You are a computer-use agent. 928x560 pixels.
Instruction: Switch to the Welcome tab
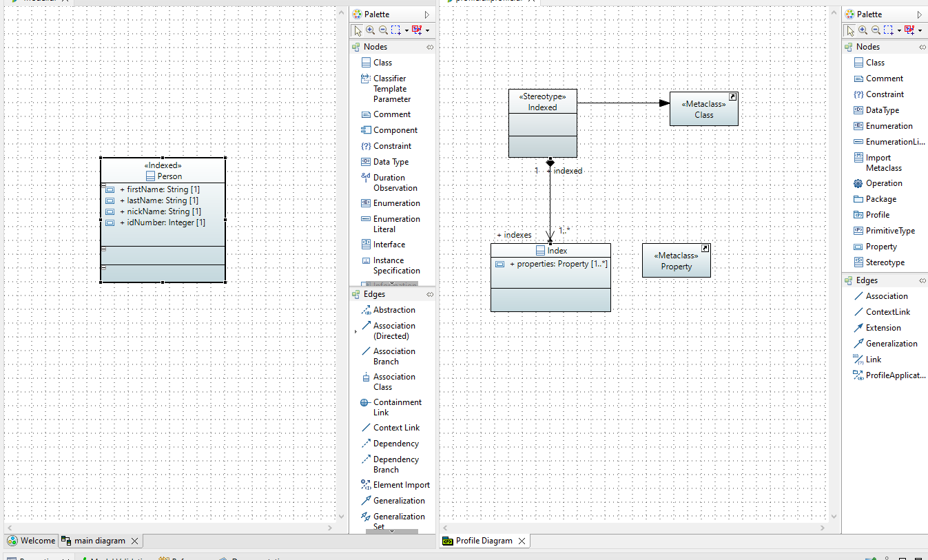tap(32, 541)
